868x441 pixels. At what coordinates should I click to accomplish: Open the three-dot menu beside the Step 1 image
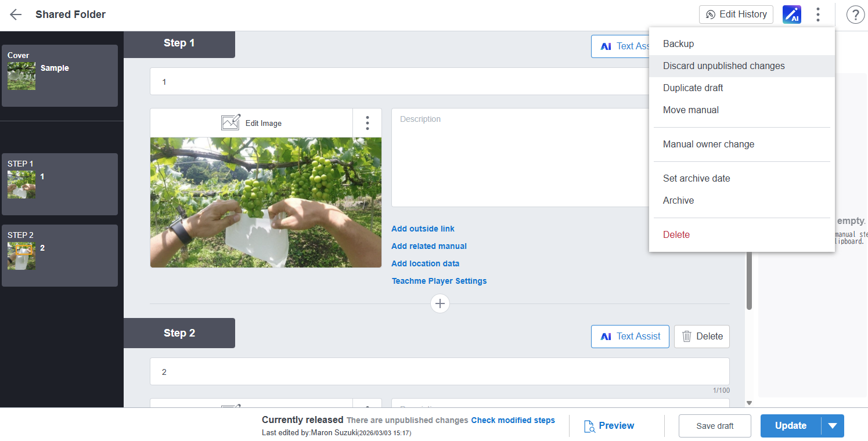(x=367, y=122)
